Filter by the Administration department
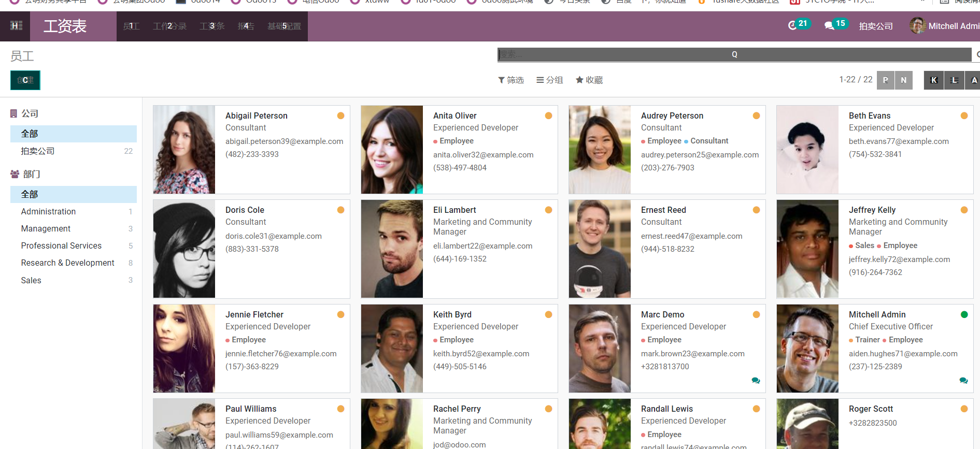The height and width of the screenshot is (449, 980). pos(74,211)
